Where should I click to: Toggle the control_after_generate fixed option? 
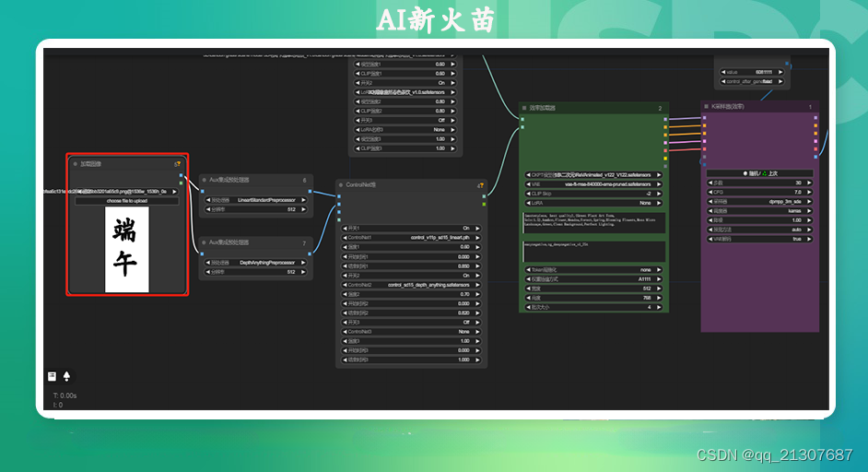[752, 81]
